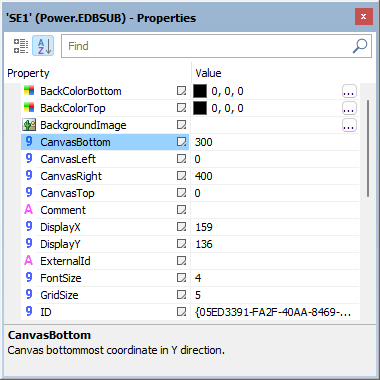Open ellipsis browse button for BackgroundImage
The image size is (380, 380).
coord(349,125)
